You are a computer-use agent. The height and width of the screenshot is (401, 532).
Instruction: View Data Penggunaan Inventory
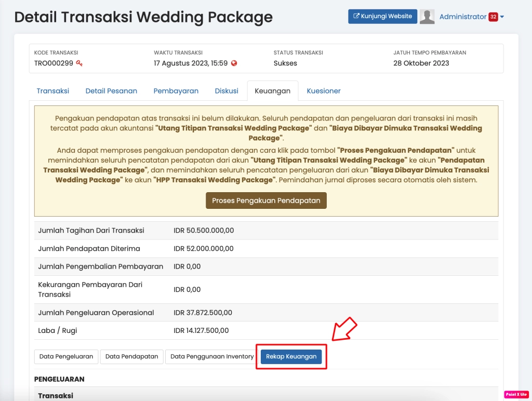[x=212, y=356]
